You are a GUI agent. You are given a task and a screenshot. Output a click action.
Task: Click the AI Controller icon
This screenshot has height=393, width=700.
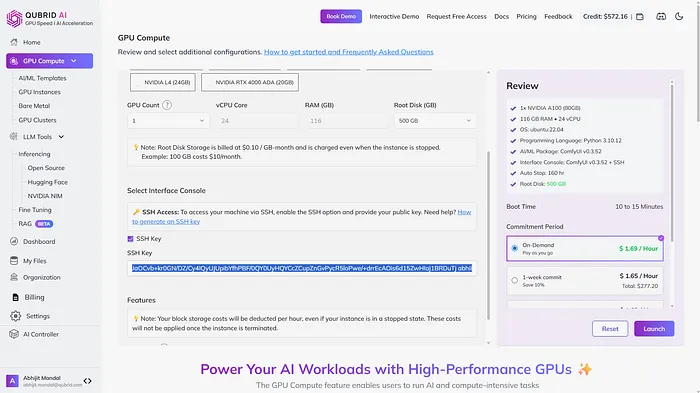[x=14, y=334]
